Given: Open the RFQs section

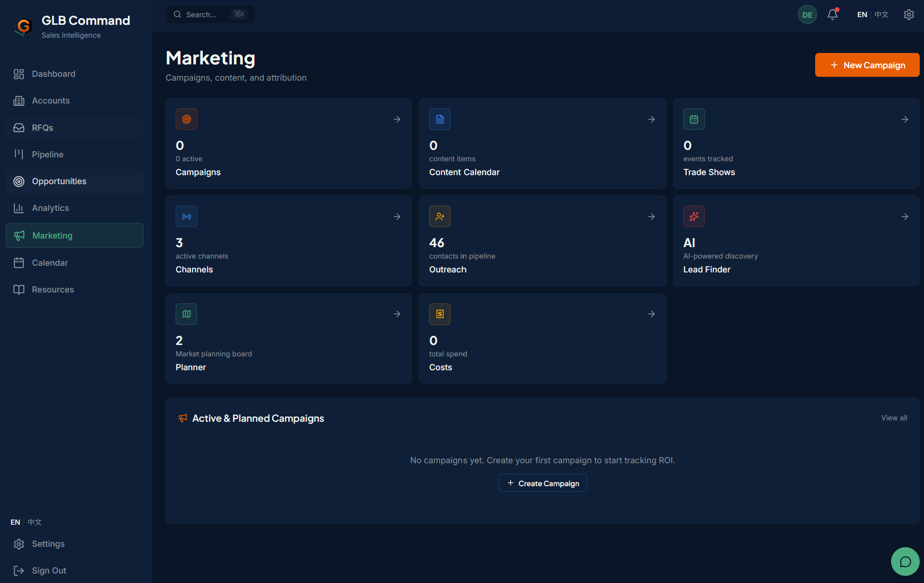Looking at the screenshot, I should coord(42,128).
